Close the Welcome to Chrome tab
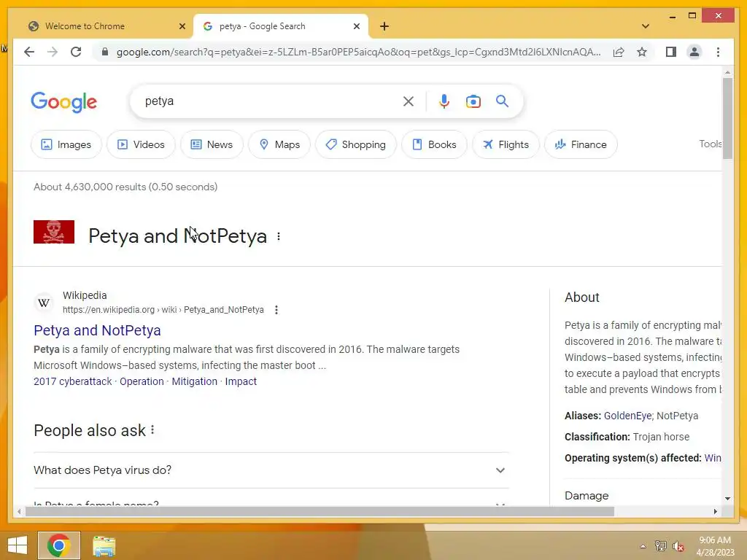This screenshot has width=747, height=560. 182,26
